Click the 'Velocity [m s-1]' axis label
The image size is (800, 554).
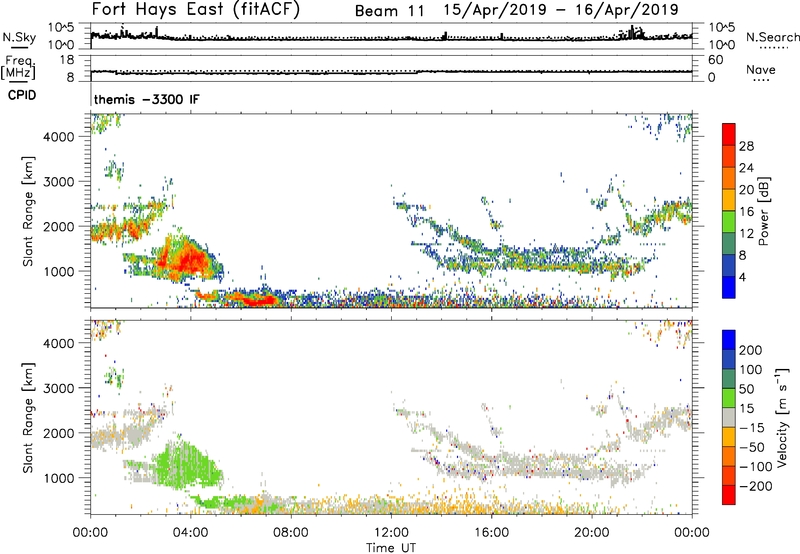coord(782,417)
